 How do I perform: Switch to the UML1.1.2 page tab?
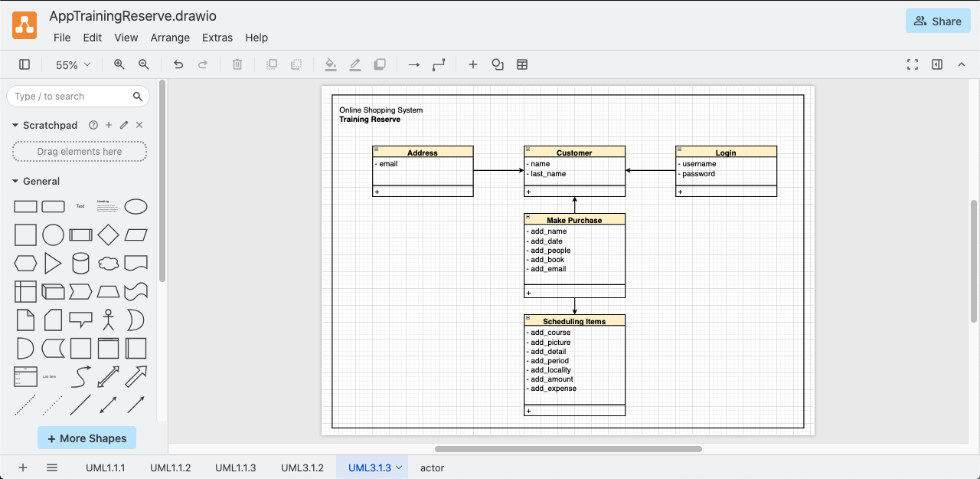tap(170, 468)
